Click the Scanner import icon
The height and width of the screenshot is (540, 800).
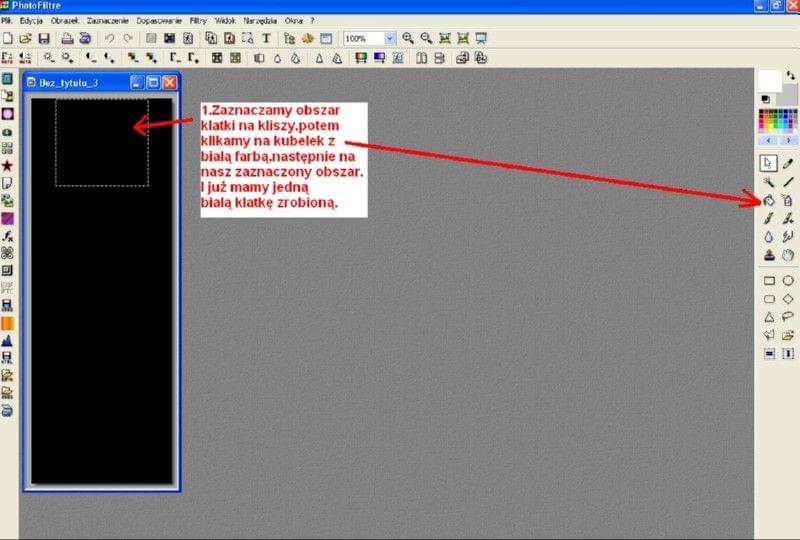[85, 38]
